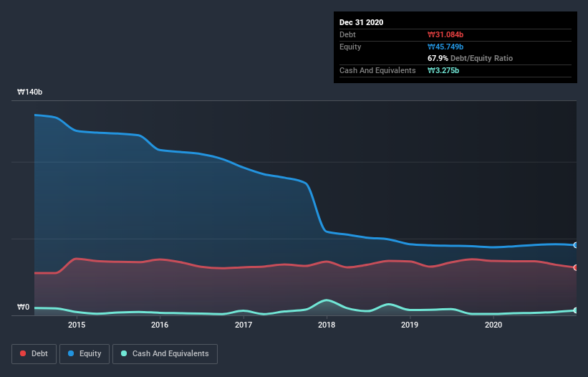Click the 2015 x-axis label
The width and height of the screenshot is (588, 377).
click(77, 325)
